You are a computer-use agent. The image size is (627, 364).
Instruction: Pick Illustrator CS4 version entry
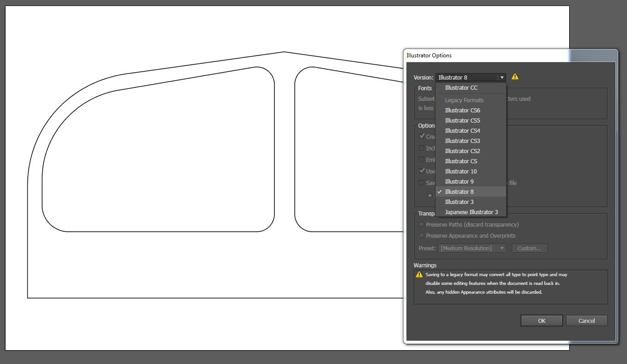tap(471, 131)
